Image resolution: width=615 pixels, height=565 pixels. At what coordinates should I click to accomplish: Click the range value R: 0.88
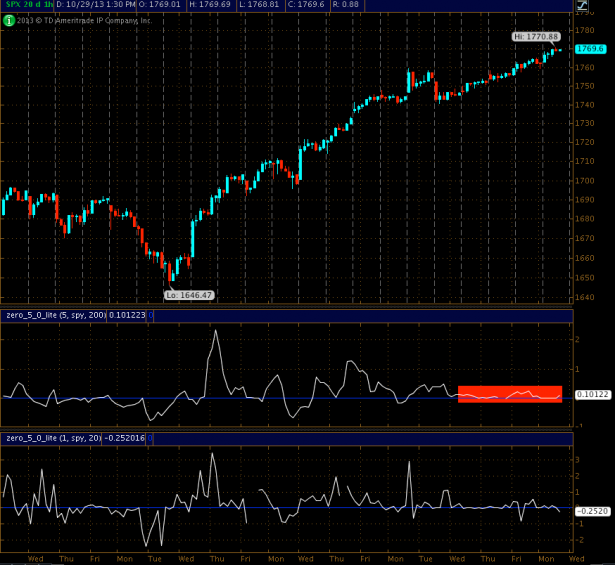[x=345, y=5]
